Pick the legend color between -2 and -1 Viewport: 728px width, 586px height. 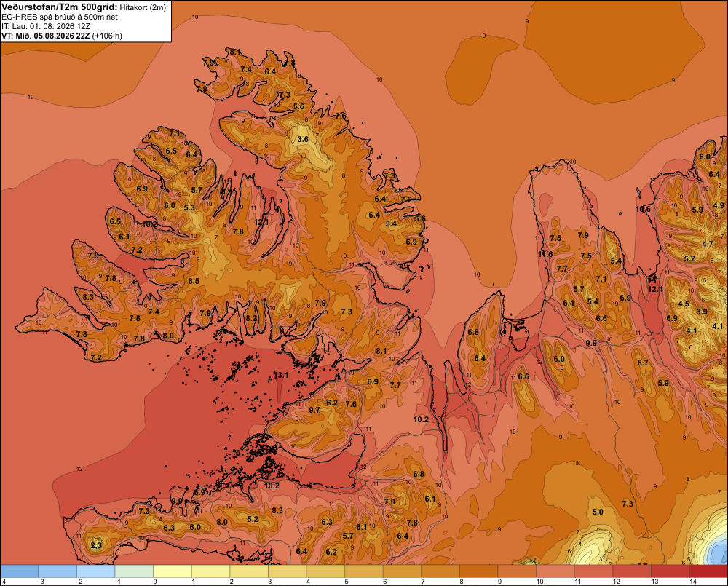pyautogui.click(x=95, y=571)
